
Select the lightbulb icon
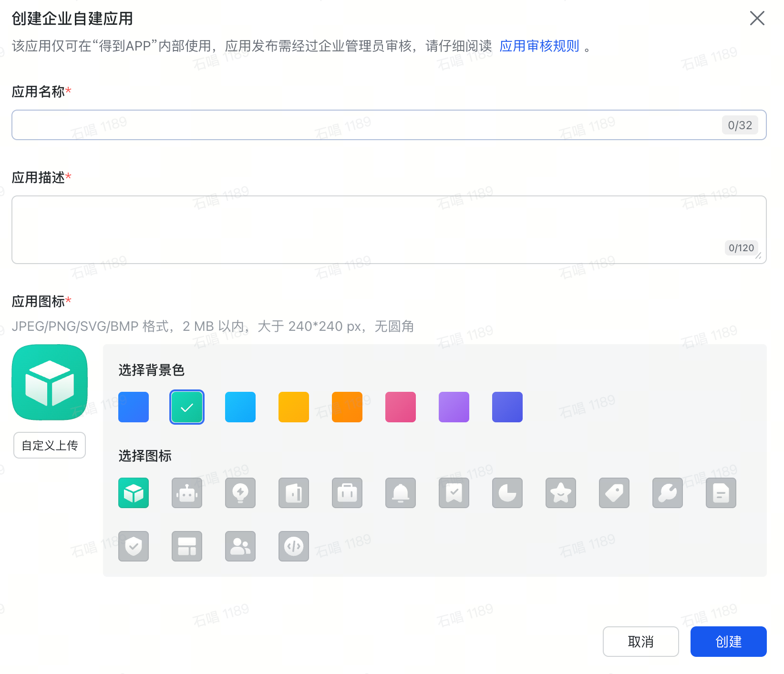click(240, 493)
